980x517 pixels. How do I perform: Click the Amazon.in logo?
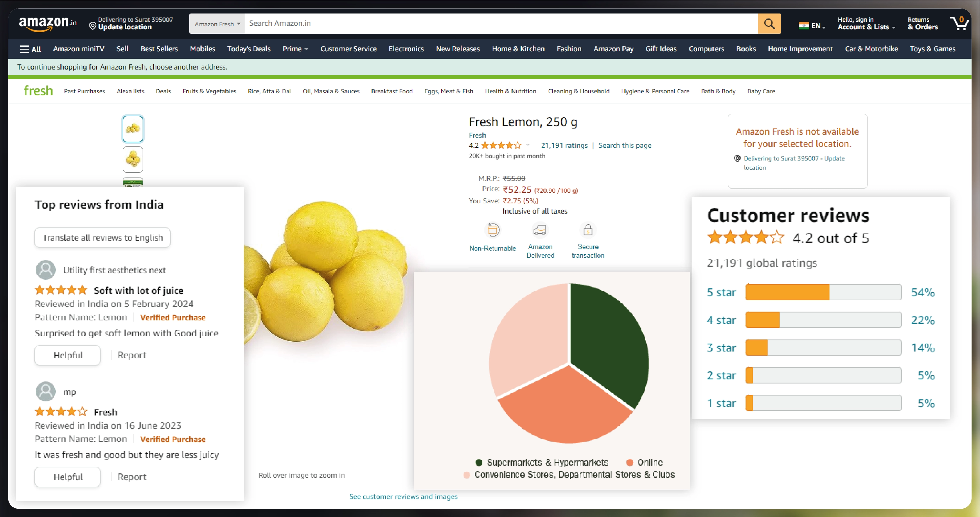48,23
